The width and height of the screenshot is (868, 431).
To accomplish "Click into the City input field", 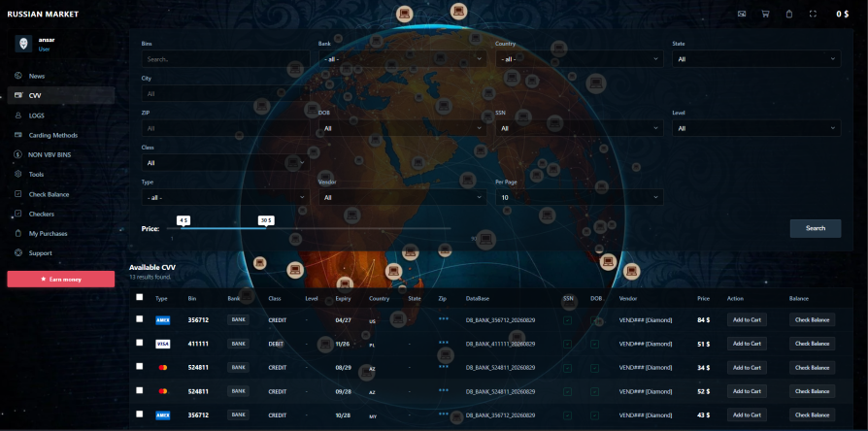I will click(x=226, y=94).
